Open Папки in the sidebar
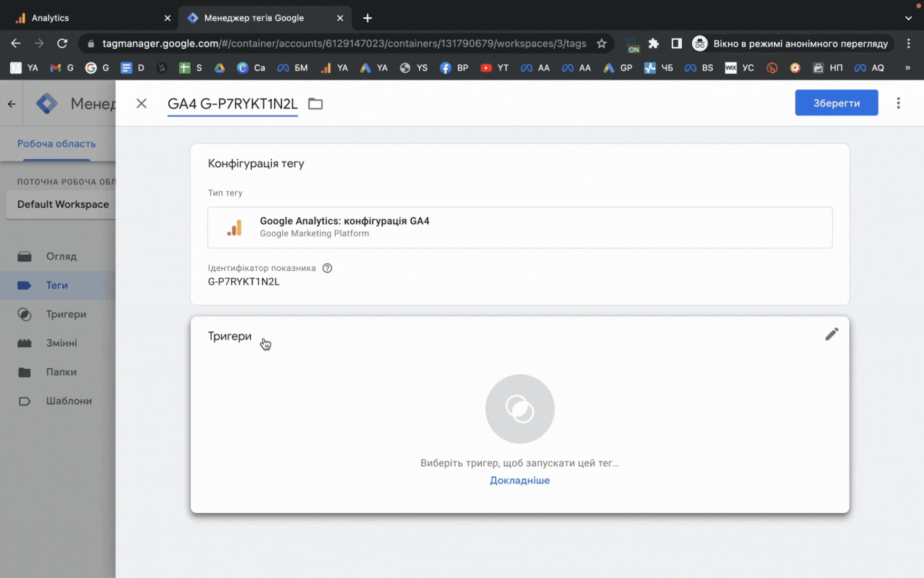924x578 pixels. click(x=57, y=372)
